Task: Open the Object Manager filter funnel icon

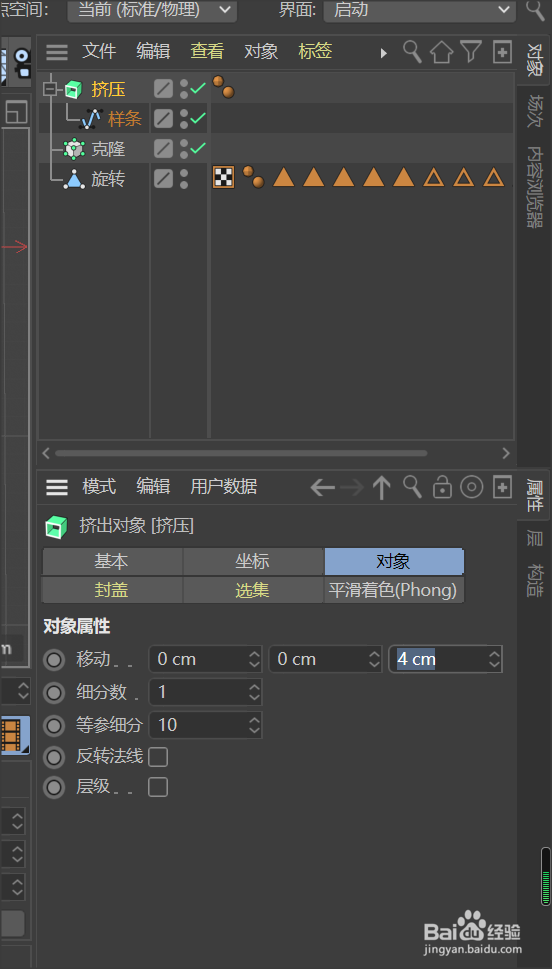Action: (x=471, y=52)
